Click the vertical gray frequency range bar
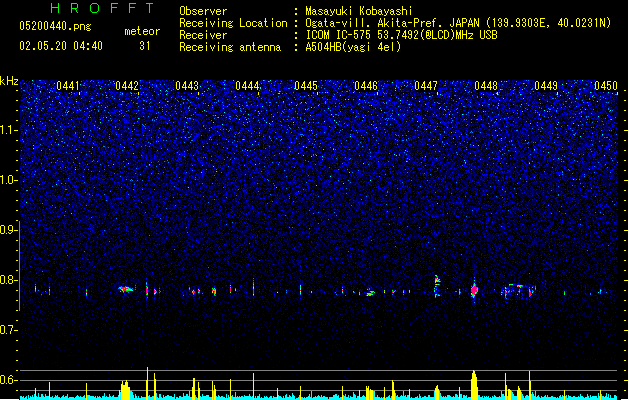Viewport: 629px width, 400px height. (x=19, y=266)
